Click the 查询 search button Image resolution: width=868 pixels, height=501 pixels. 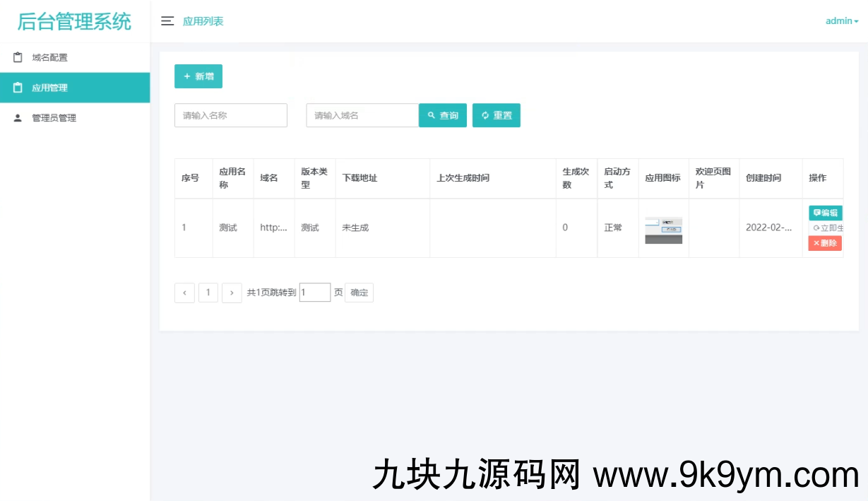pos(443,115)
